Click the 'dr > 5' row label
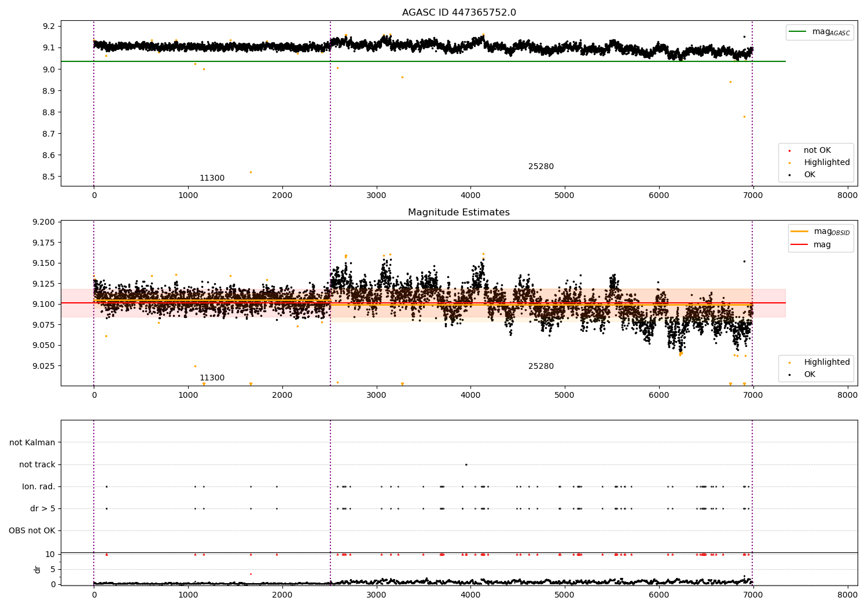Viewport: 868px width, 608px height. click(43, 509)
